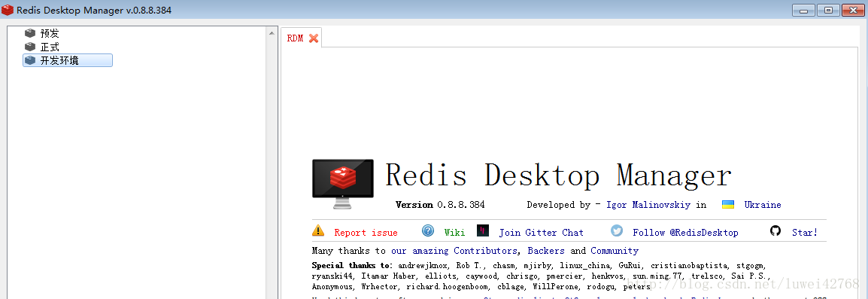Click the server icon next to 开发环境
Viewport: 868px width, 299px height.
30,60
